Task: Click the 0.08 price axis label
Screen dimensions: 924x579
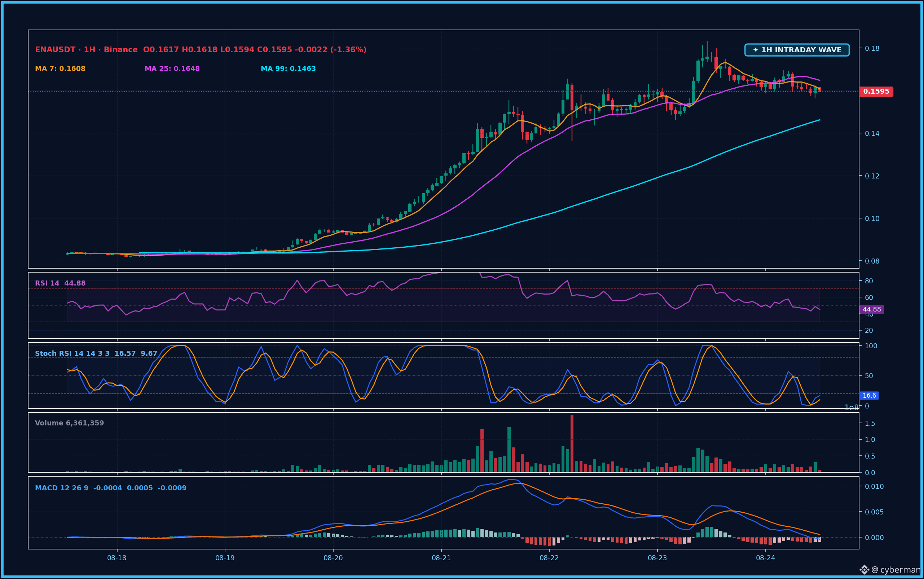Action: (872, 261)
